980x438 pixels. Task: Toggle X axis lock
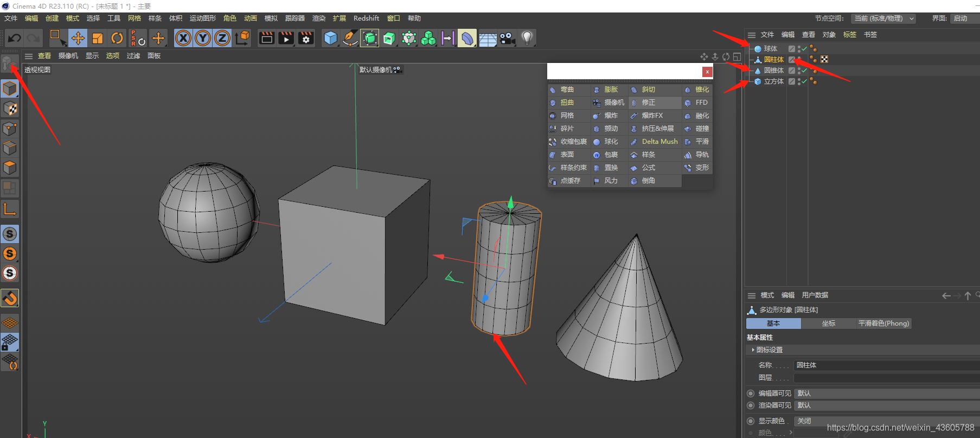[x=183, y=38]
